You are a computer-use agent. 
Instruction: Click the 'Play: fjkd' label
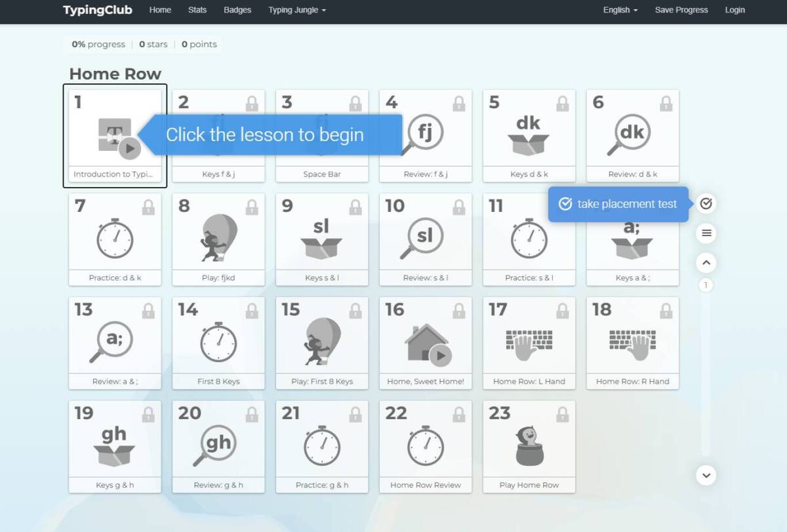coord(218,278)
